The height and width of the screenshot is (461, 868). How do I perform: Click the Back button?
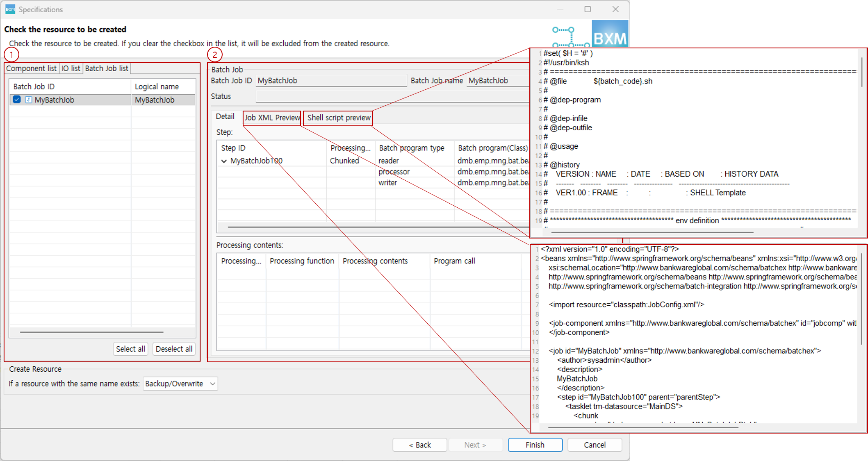(x=419, y=445)
